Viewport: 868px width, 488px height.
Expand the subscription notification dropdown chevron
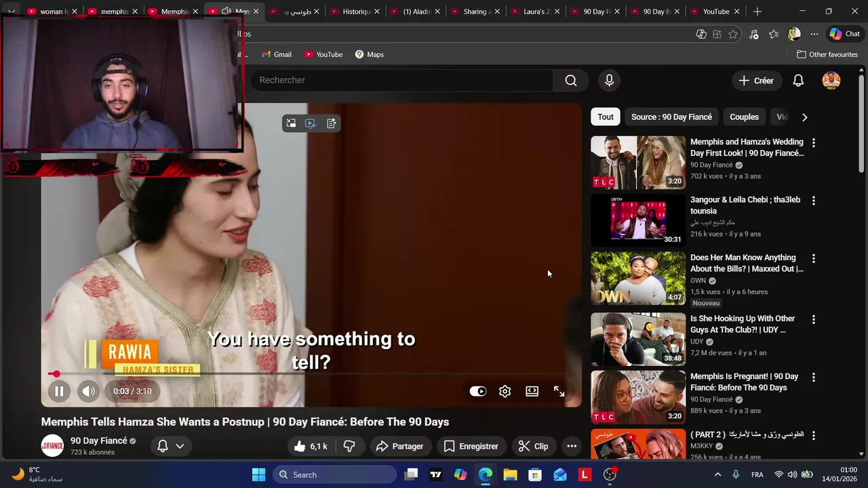pos(180,446)
